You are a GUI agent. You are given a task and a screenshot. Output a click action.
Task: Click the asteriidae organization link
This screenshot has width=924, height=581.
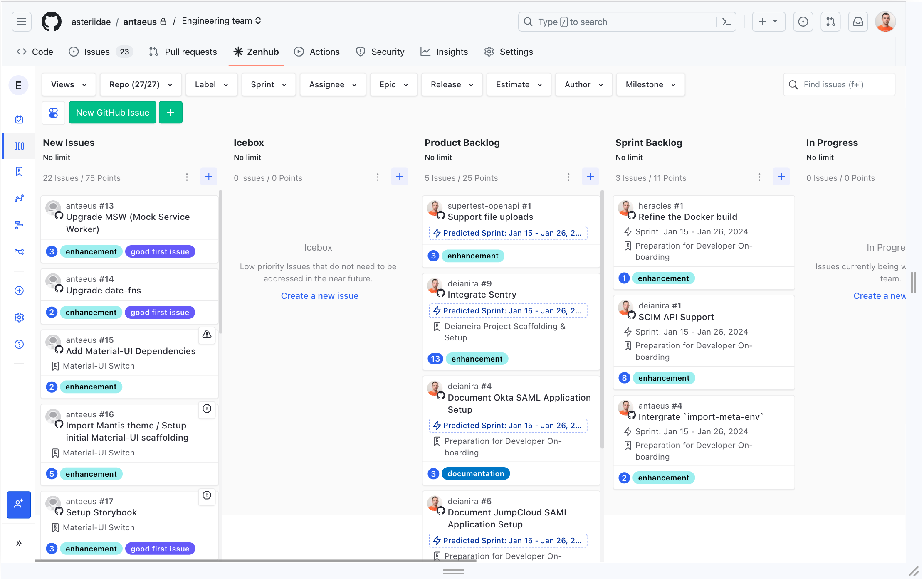91,22
